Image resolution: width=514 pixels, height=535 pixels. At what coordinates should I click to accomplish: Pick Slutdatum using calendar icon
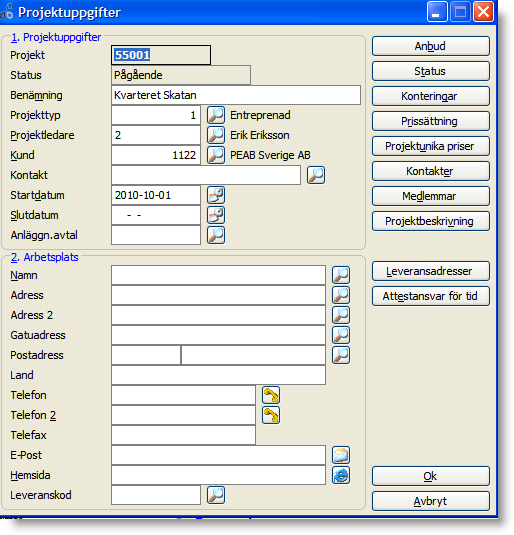tap(216, 215)
